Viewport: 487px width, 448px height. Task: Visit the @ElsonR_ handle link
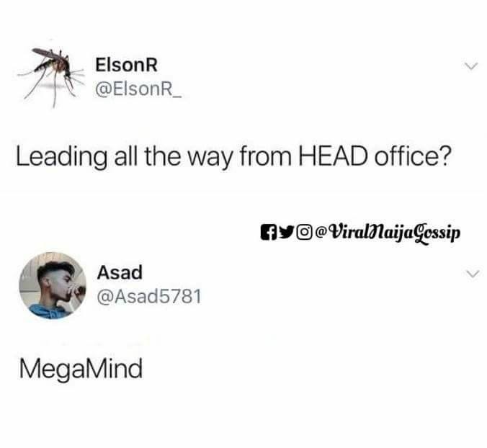(139, 89)
